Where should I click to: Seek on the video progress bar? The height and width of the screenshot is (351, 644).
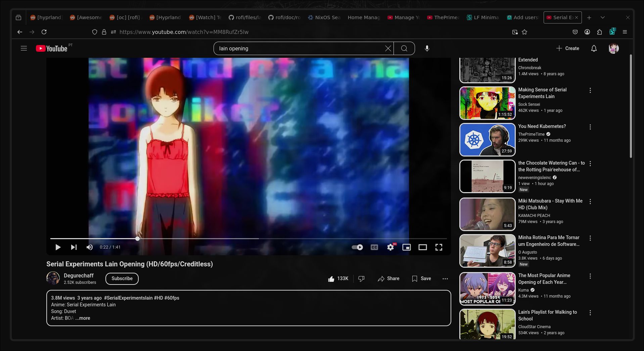(248, 238)
